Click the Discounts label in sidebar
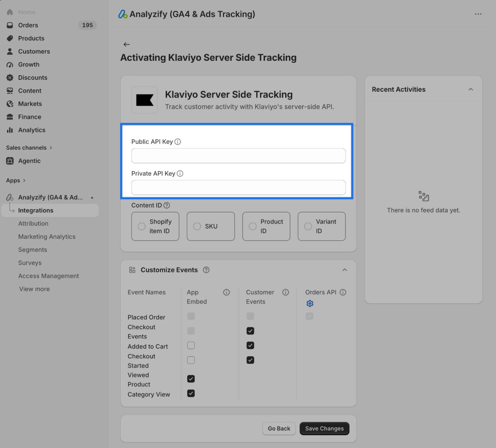The height and width of the screenshot is (448, 496). pyautogui.click(x=33, y=78)
